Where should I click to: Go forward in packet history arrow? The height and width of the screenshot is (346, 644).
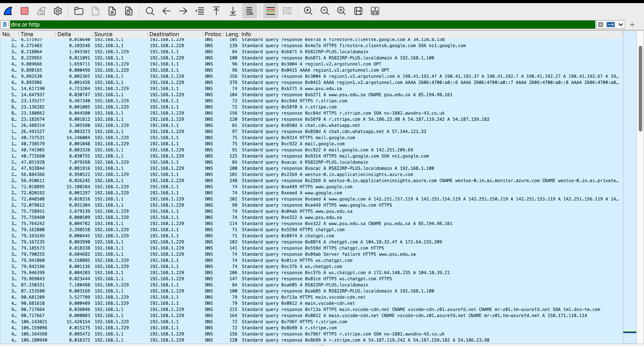click(183, 11)
